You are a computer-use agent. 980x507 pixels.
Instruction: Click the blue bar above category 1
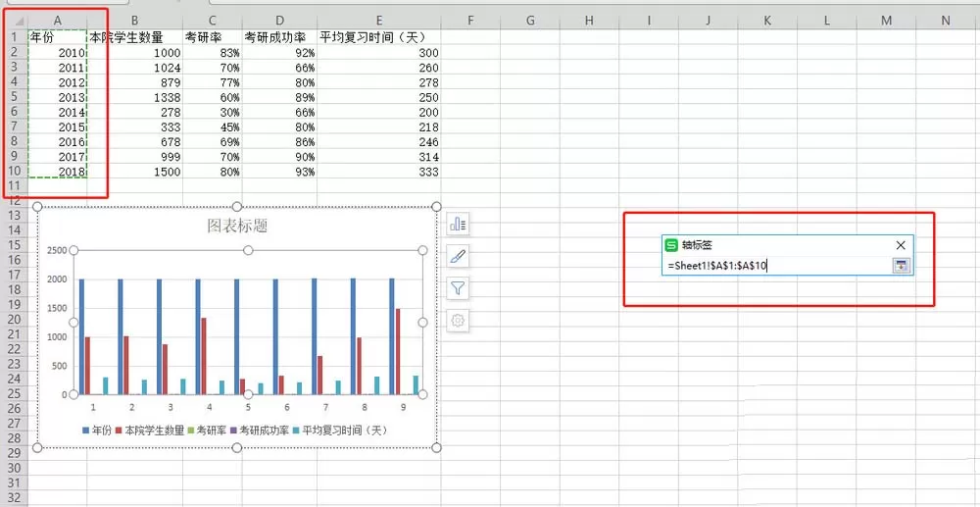pos(82,337)
